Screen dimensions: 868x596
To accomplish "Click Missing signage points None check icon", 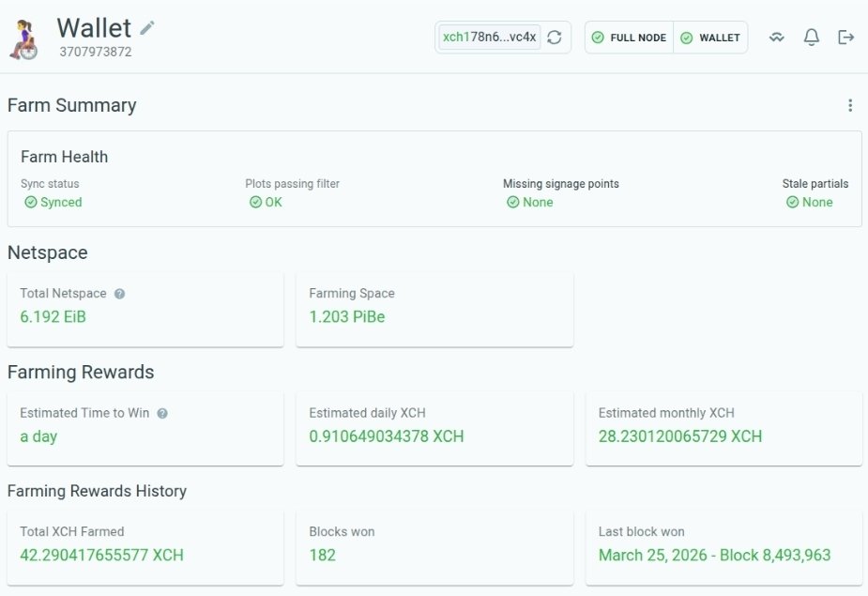I will click(513, 202).
